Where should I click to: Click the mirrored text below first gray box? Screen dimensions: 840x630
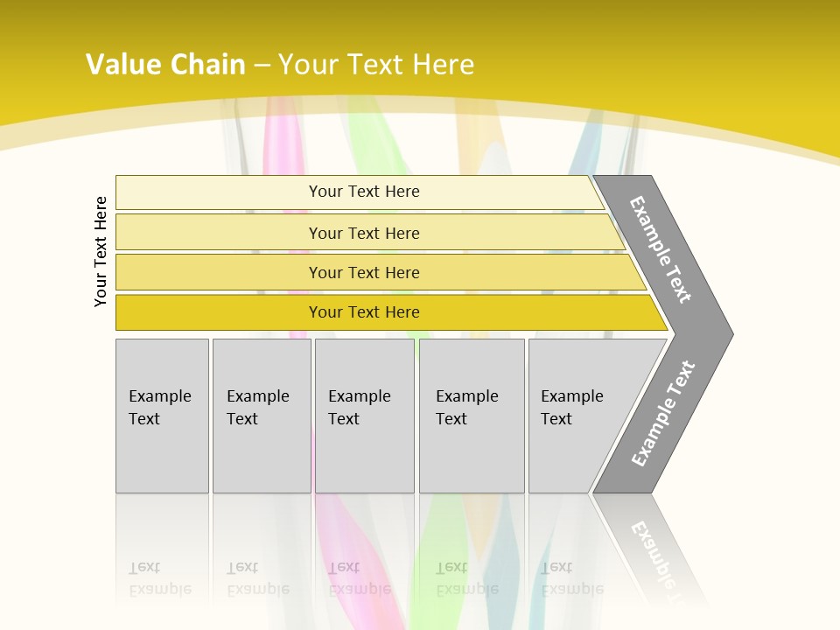160,579
